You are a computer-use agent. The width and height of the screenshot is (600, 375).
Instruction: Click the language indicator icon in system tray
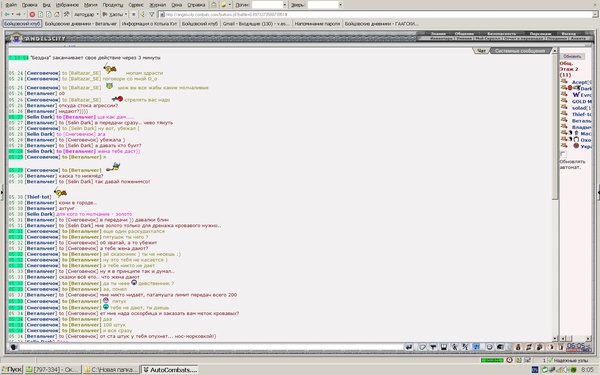pyautogui.click(x=535, y=370)
